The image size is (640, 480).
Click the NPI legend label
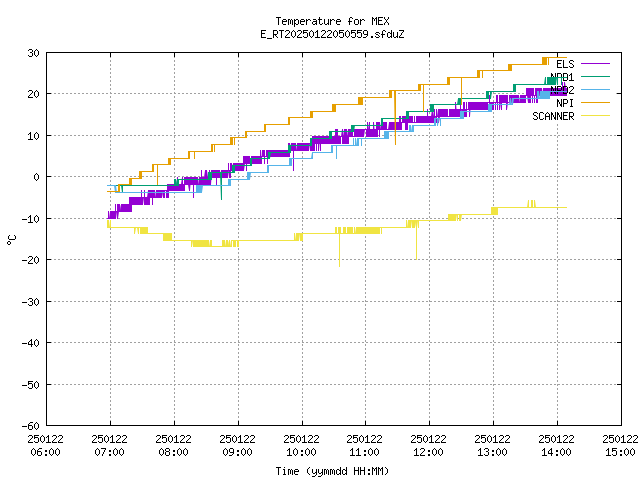[565, 103]
